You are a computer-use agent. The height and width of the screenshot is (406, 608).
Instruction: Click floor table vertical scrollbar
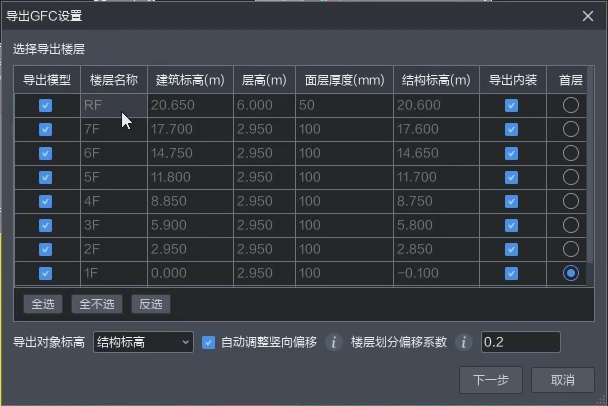pos(590,165)
